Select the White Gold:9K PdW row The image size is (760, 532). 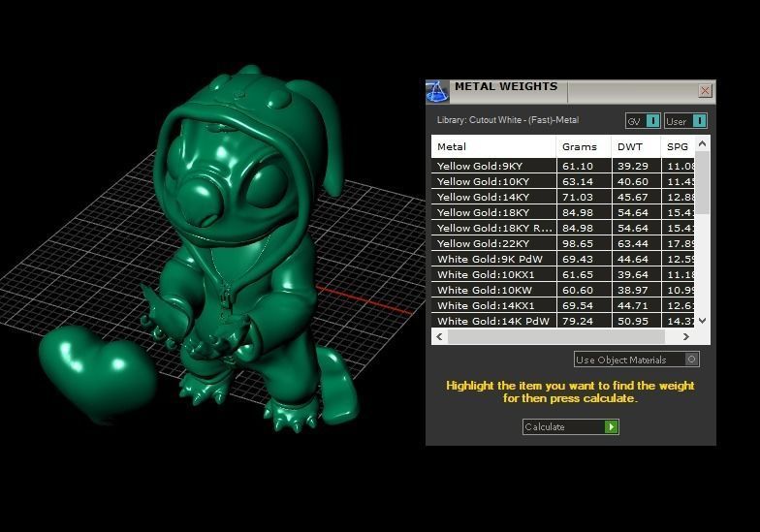562,260
